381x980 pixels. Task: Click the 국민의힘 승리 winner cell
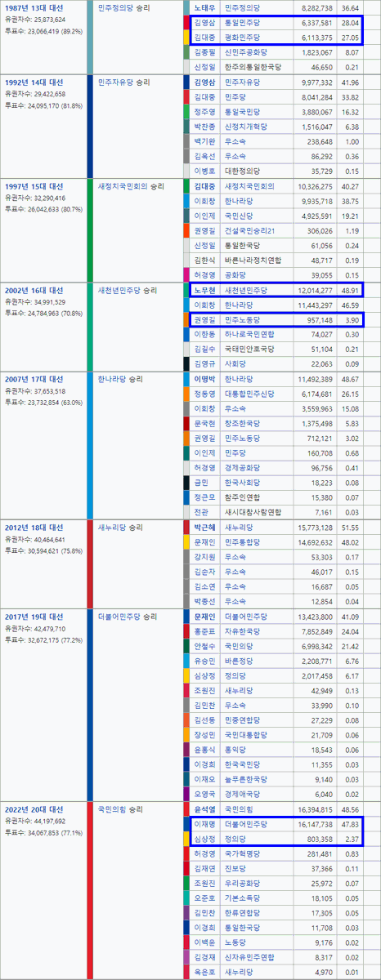coord(119,809)
